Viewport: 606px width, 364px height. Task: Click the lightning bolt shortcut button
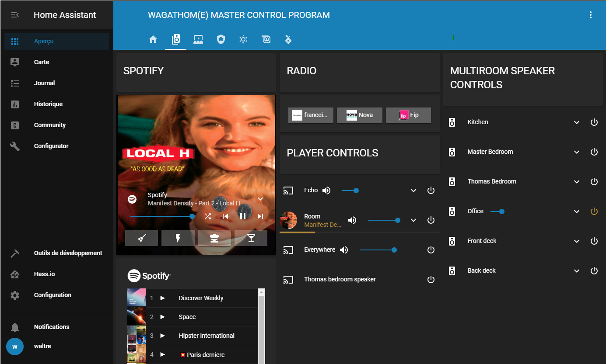pyautogui.click(x=178, y=238)
